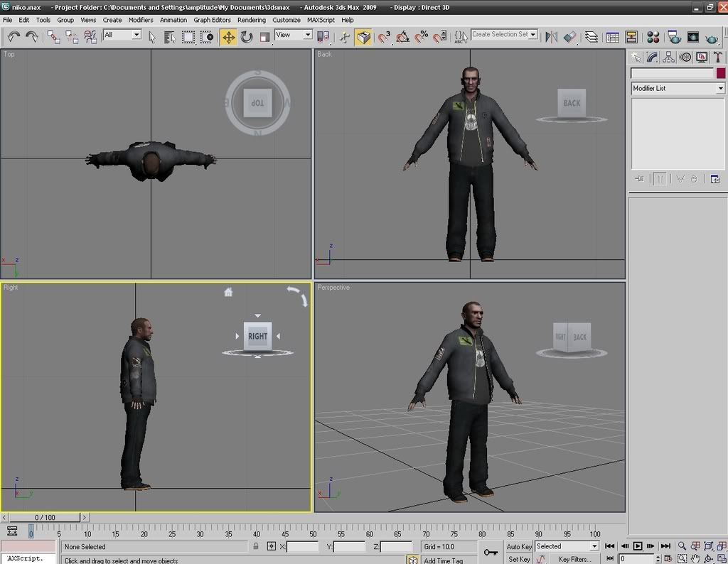Viewport: 728px width, 564px height.
Task: Open the Layer Manager
Action: (x=591, y=37)
